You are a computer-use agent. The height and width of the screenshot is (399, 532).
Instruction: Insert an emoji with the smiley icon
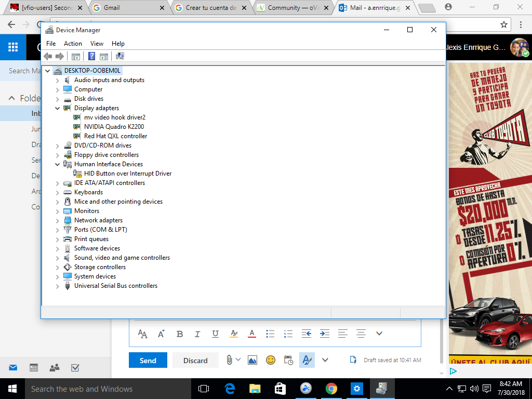tap(270, 360)
